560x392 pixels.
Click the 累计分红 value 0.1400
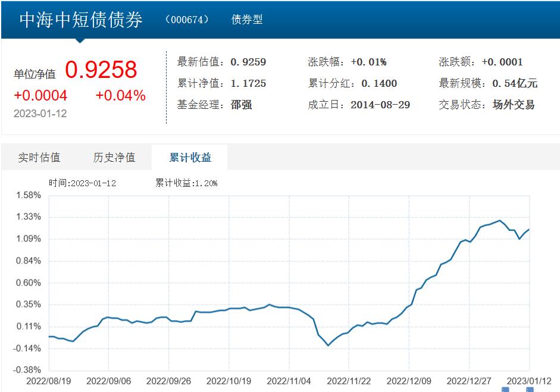click(379, 83)
